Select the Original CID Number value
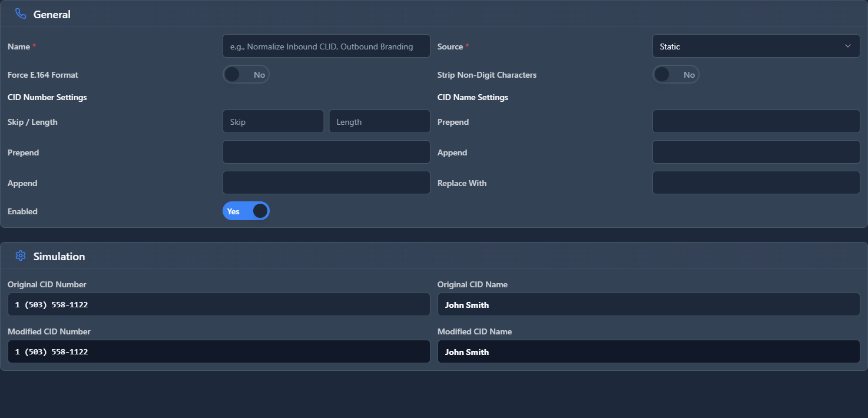Screen dimensions: 868x418 (218, 304)
